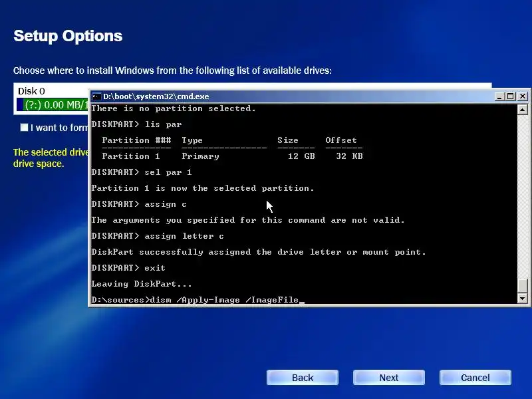
Task: Minimize the cmd.exe window
Action: point(499,96)
